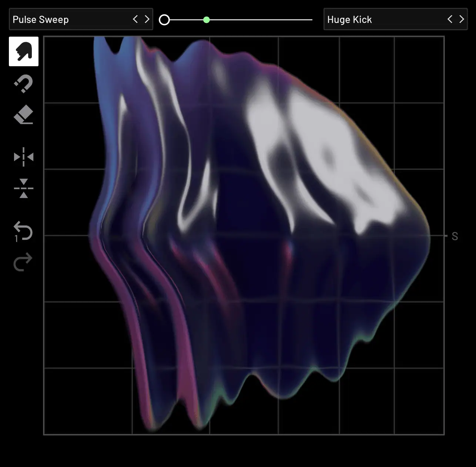Screen dimensions: 476x467
Task: Go to next preset after Pulse Sweep
Action: tap(147, 19)
